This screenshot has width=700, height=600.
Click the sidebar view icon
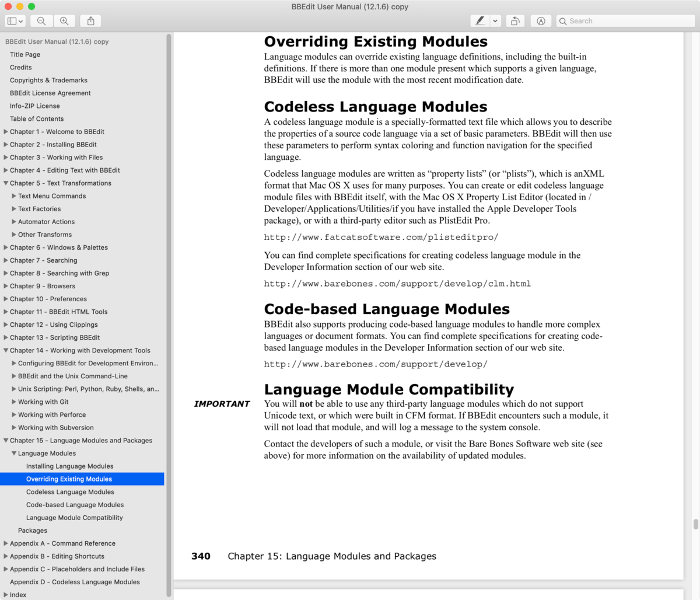12,20
